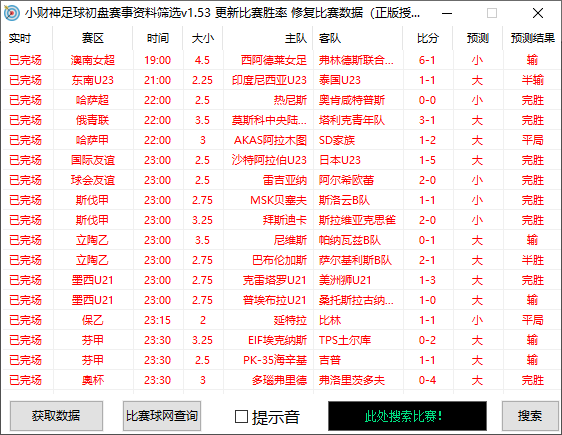Click the 半输 result cell
The image size is (562, 435).
pos(533,80)
